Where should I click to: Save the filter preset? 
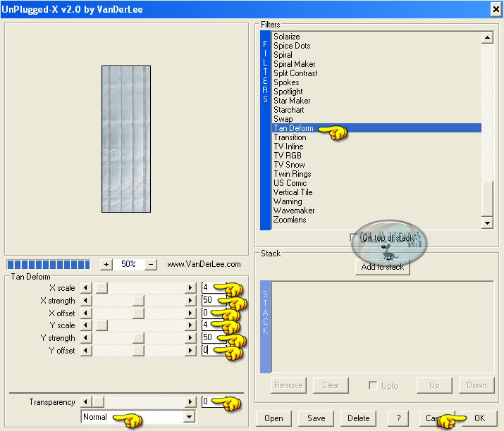[316, 418]
